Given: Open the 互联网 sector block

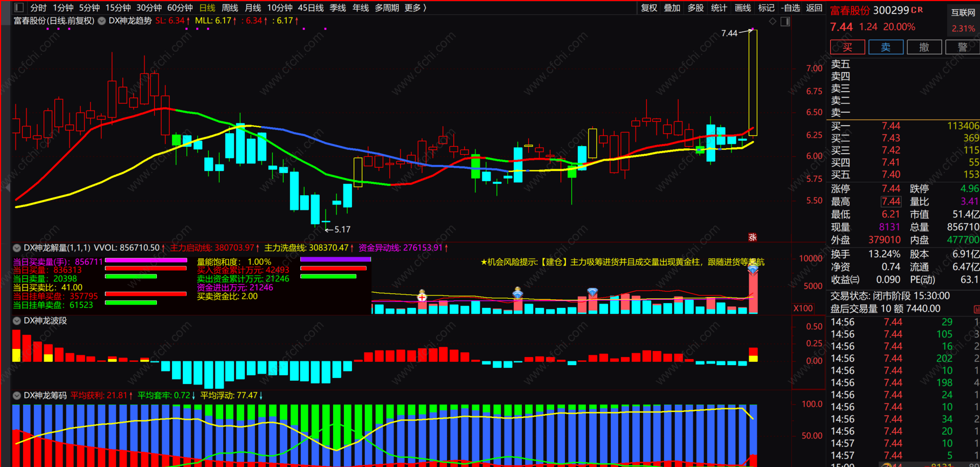Looking at the screenshot, I should click(x=963, y=12).
